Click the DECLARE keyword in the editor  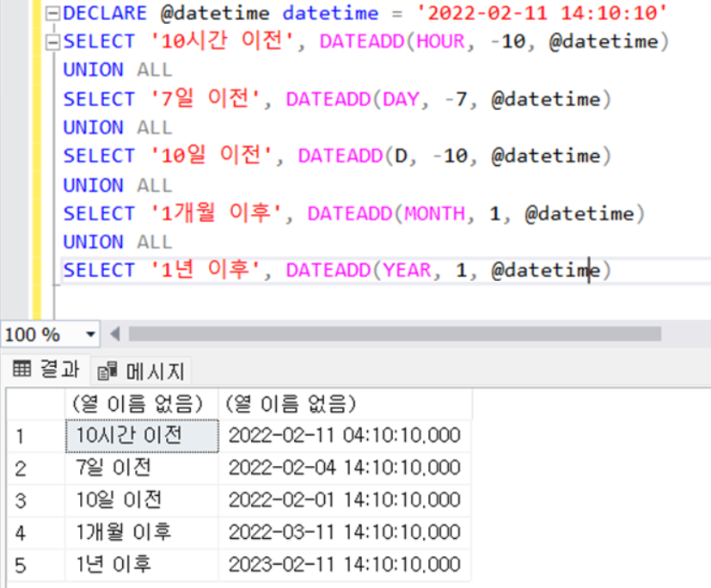(x=105, y=13)
